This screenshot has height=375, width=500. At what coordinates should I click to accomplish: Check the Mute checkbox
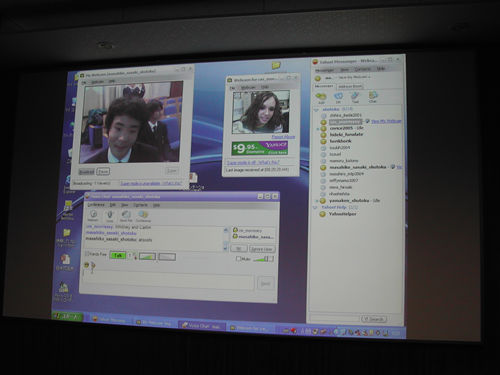click(x=238, y=258)
